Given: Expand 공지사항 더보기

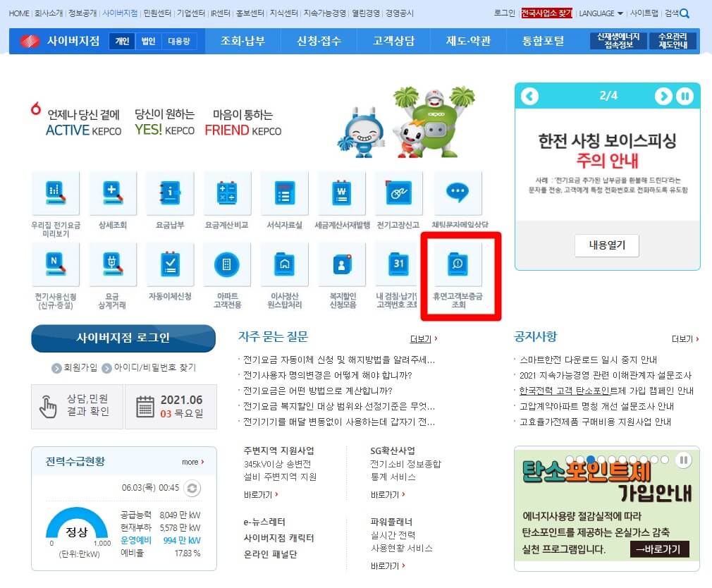Looking at the screenshot, I should 685,339.
